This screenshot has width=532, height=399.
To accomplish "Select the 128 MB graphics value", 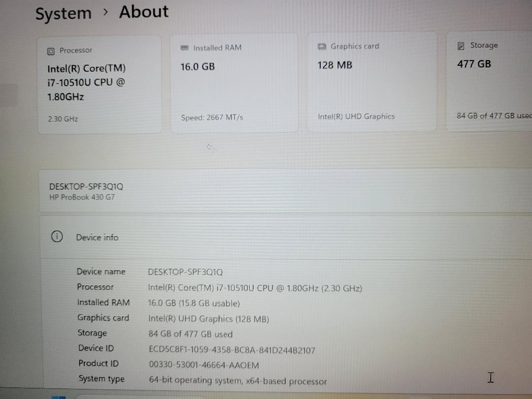I will tap(335, 65).
